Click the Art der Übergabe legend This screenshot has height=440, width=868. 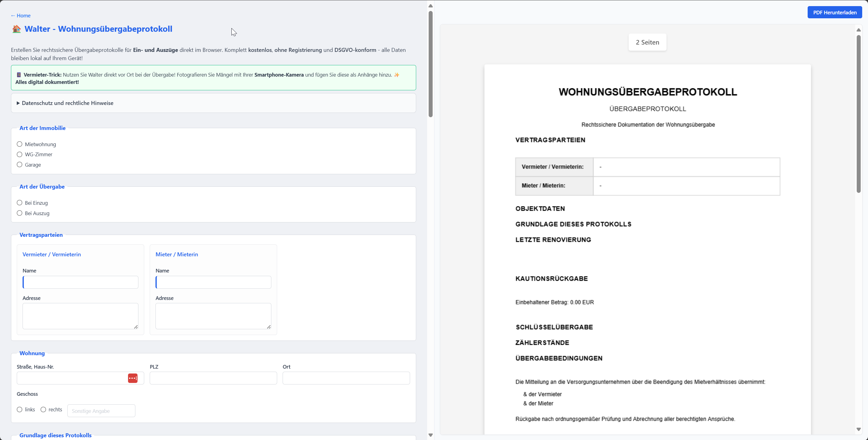click(42, 187)
